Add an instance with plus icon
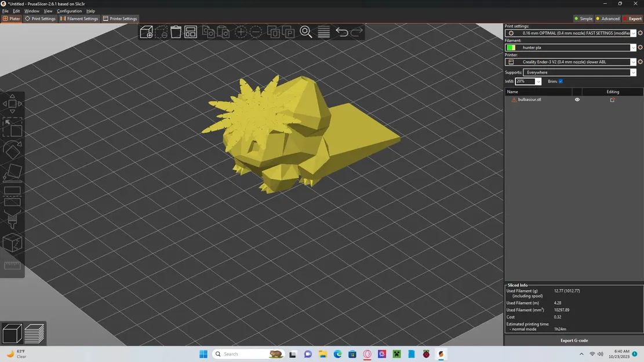This screenshot has height=362, width=644. 241,32
